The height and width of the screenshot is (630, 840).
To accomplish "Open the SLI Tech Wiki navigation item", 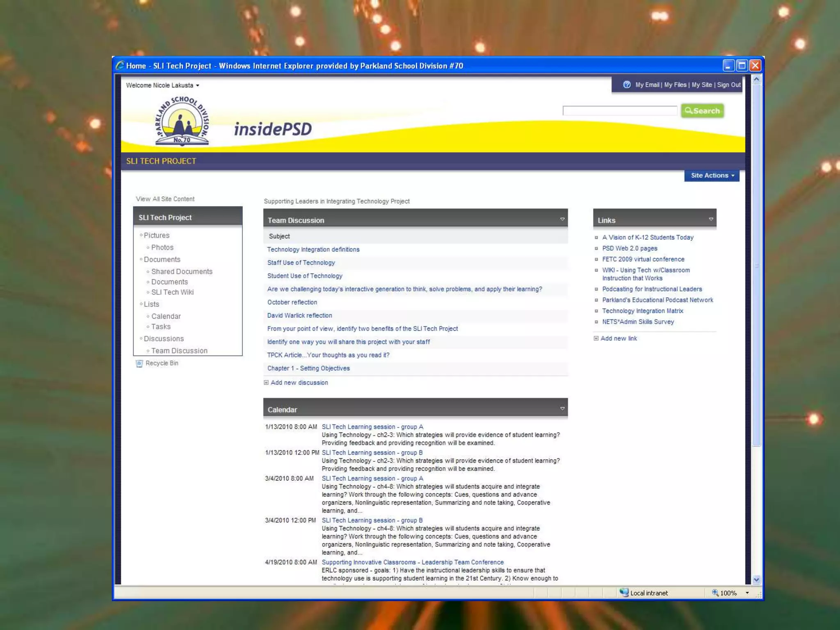I will point(172,292).
